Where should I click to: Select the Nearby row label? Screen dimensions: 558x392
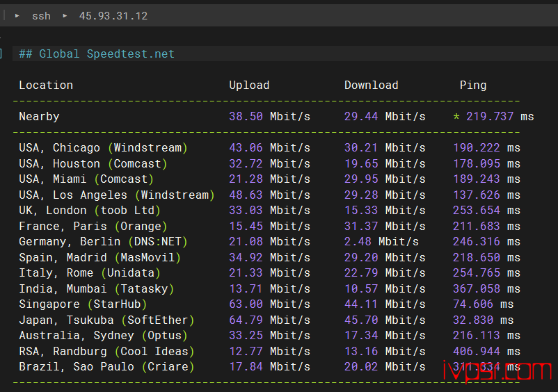tap(39, 117)
